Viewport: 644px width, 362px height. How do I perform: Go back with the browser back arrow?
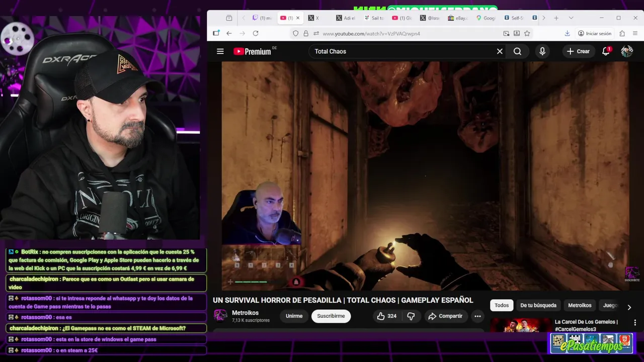click(x=229, y=33)
